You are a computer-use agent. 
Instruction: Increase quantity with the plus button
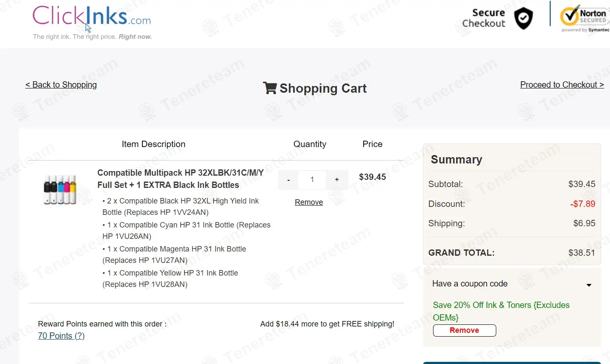(x=337, y=180)
